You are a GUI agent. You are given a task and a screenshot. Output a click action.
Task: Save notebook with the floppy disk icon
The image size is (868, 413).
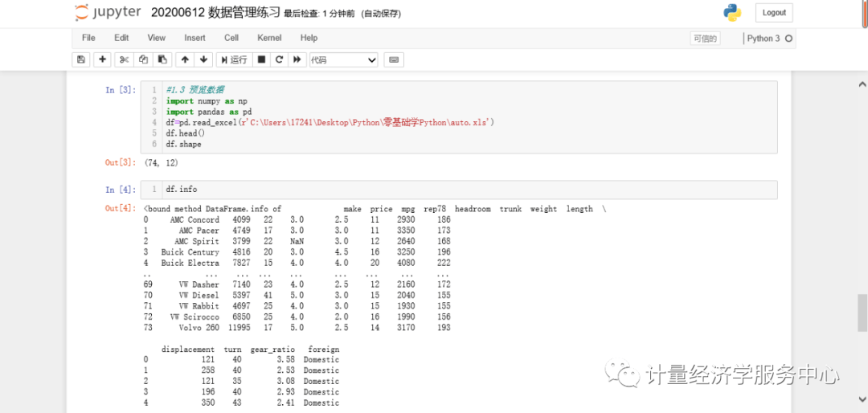(x=81, y=59)
